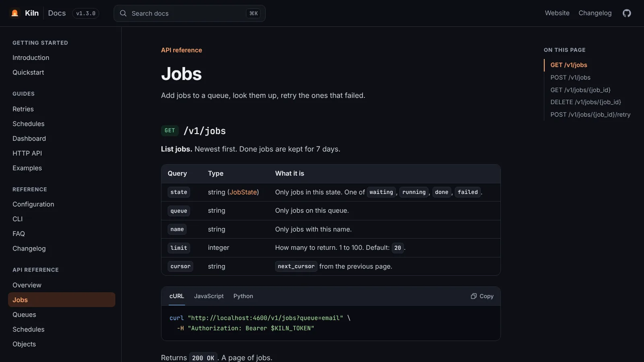Click the 'state' query parameter cell
The height and width of the screenshot is (362, 644).
[179, 192]
